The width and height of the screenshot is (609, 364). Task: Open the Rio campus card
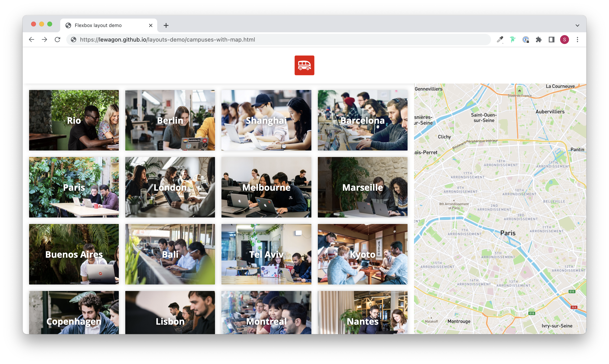coord(74,120)
